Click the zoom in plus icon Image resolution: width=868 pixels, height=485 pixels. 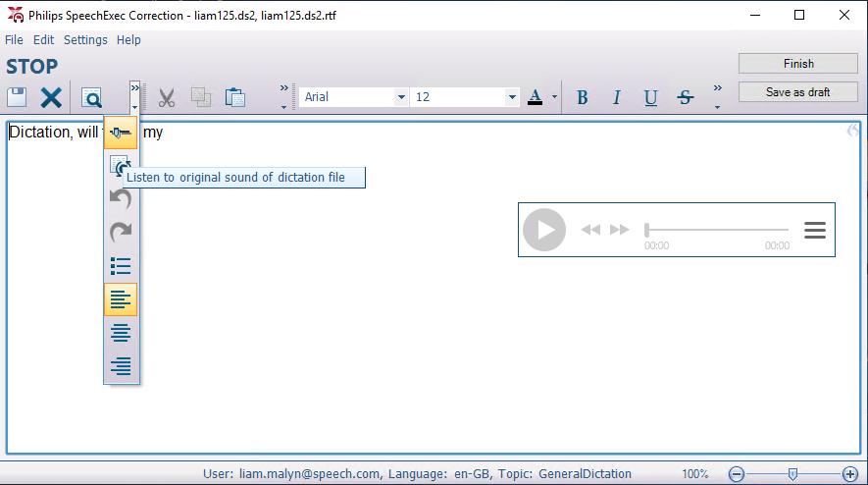point(850,474)
